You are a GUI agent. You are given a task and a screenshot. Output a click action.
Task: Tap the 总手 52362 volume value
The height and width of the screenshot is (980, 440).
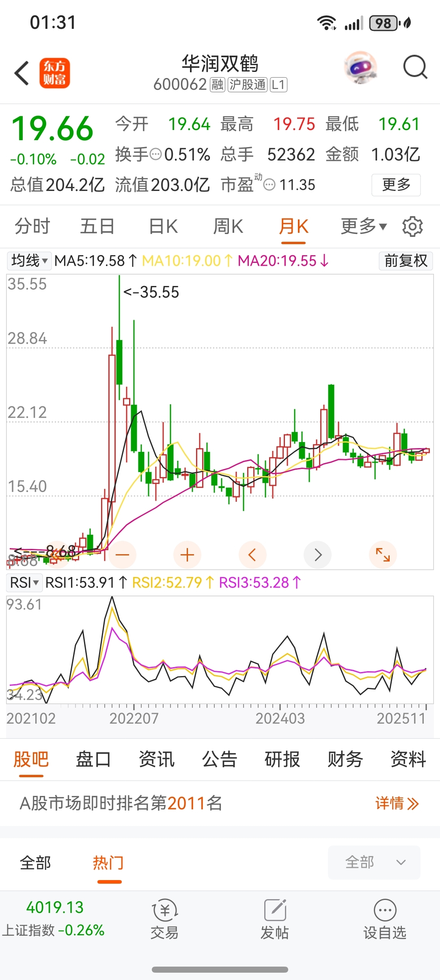click(x=268, y=154)
